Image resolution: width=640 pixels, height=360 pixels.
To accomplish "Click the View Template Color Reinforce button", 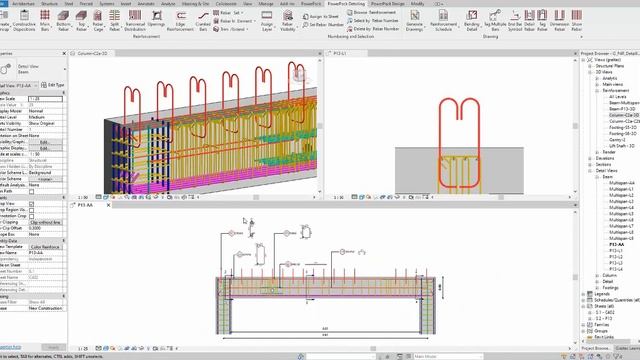I will point(45,247).
